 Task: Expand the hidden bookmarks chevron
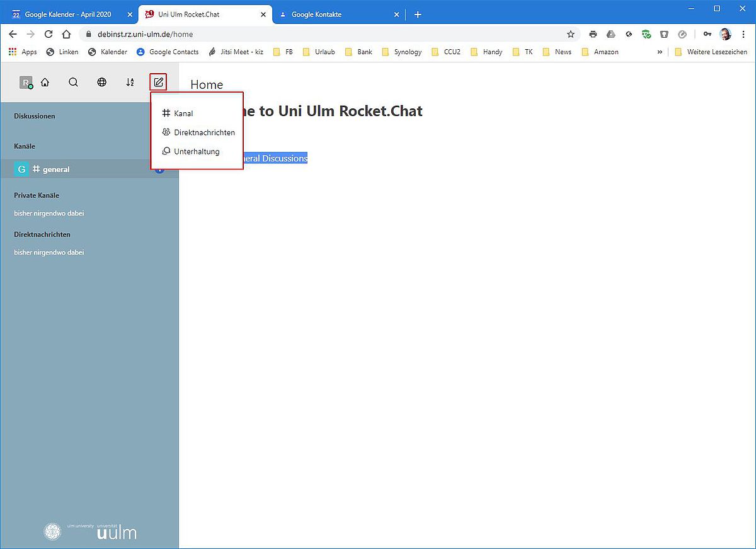660,52
